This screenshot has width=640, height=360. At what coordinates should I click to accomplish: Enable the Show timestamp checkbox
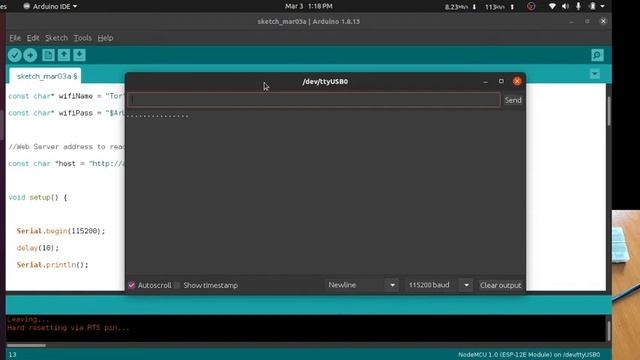point(177,285)
